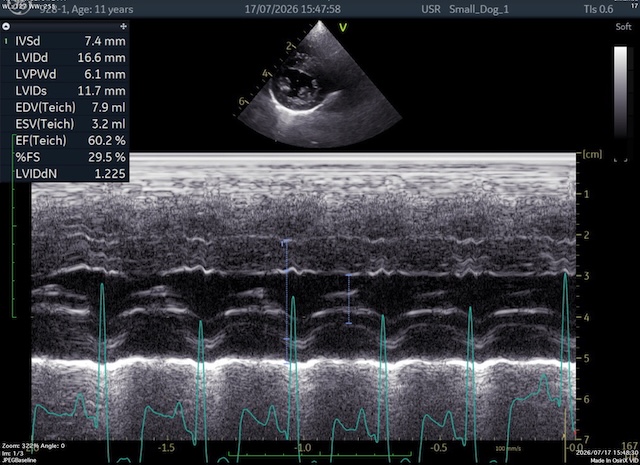This screenshot has width=640, height=465.
Task: Click the Small_Dog_1 preset label
Action: [x=479, y=9]
